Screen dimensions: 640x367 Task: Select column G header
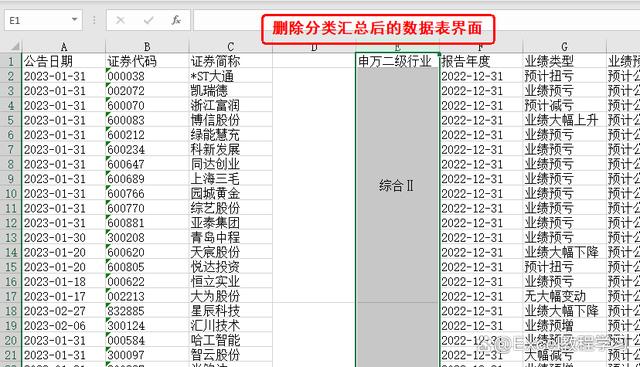pyautogui.click(x=564, y=47)
